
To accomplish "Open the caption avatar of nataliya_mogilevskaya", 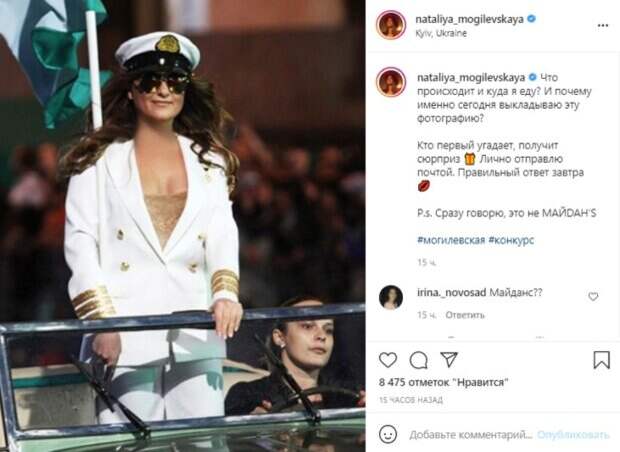I will pos(391,82).
